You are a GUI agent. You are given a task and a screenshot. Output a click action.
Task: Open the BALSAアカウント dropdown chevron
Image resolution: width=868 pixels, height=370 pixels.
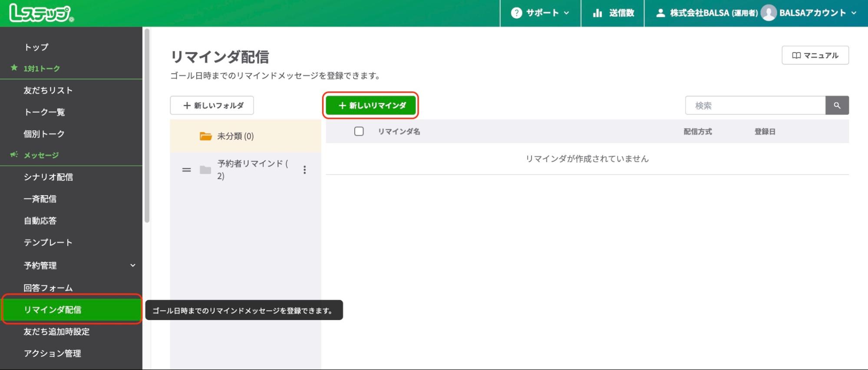854,13
